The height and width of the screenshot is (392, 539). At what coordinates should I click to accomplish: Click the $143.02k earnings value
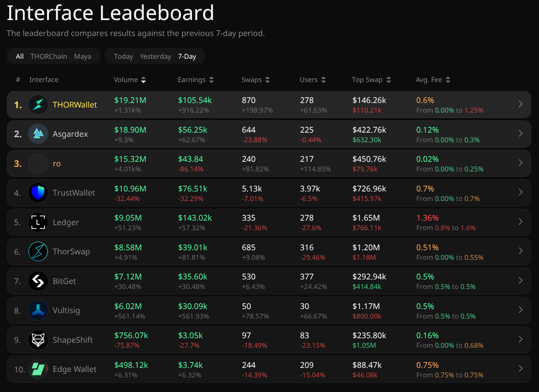click(x=195, y=218)
